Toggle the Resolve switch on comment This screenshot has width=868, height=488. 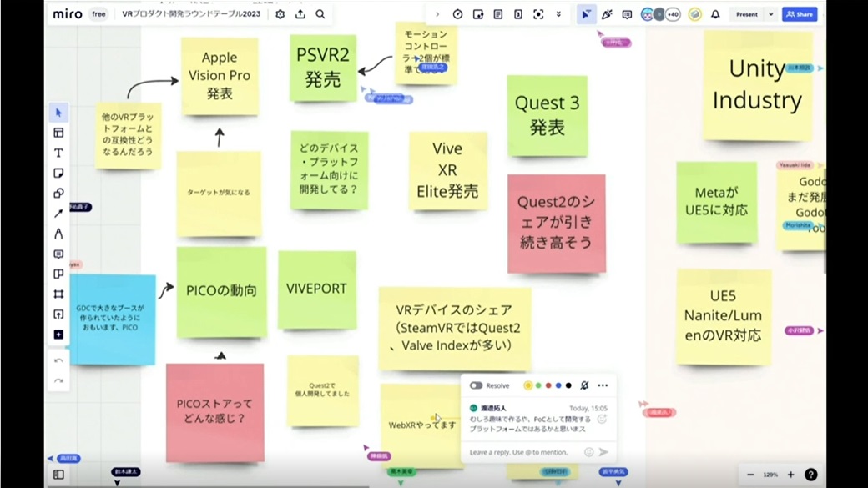(477, 385)
